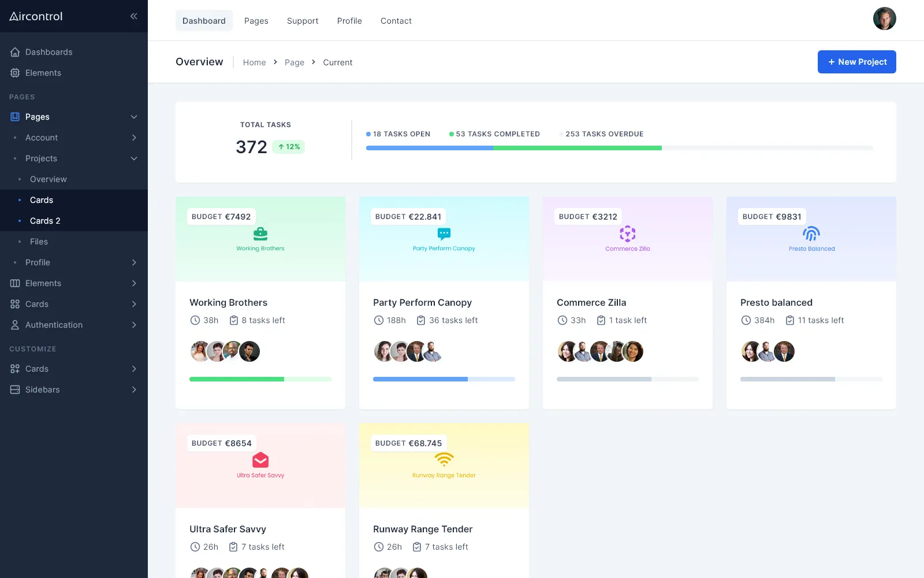Viewport: 924px width, 578px height.
Task: Expand the Account submenu
Action: click(134, 138)
